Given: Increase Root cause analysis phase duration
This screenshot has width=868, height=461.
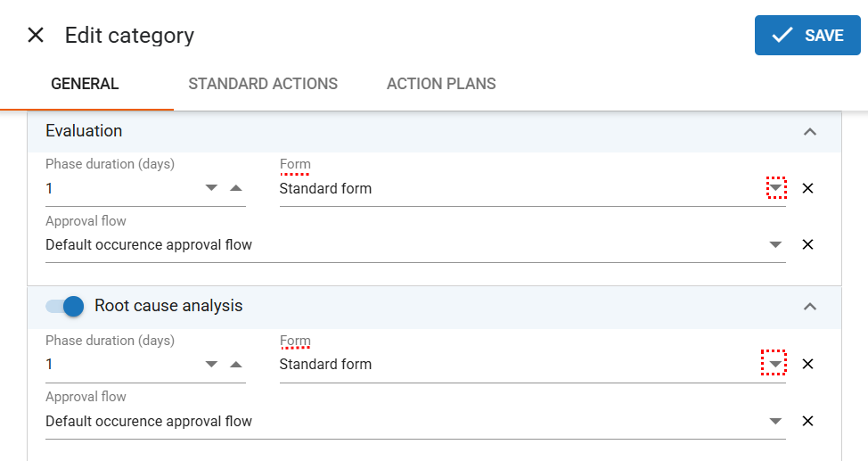Looking at the screenshot, I should [235, 364].
